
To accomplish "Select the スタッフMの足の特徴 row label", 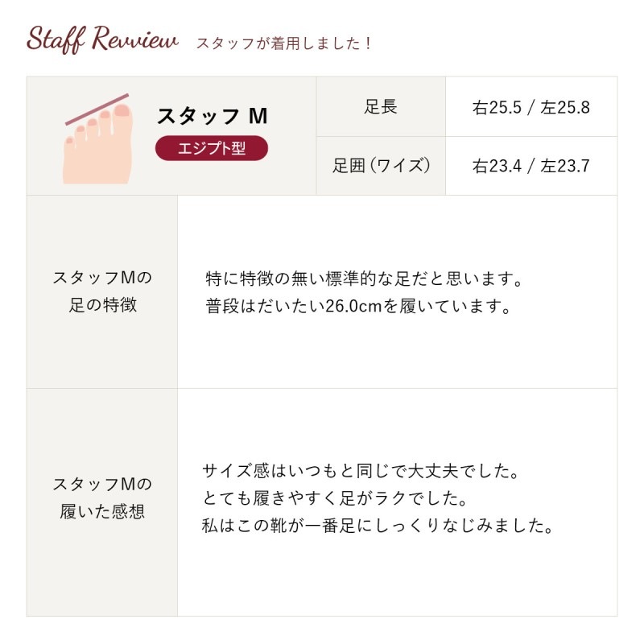I will click(102, 291).
